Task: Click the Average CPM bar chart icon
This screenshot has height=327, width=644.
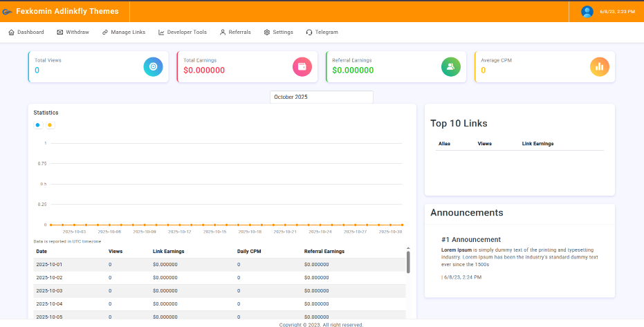Action: [x=599, y=66]
